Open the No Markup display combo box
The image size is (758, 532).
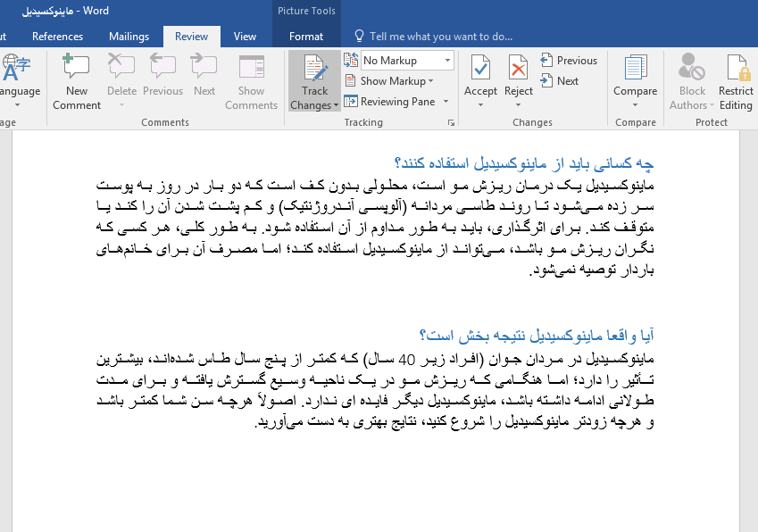407,61
